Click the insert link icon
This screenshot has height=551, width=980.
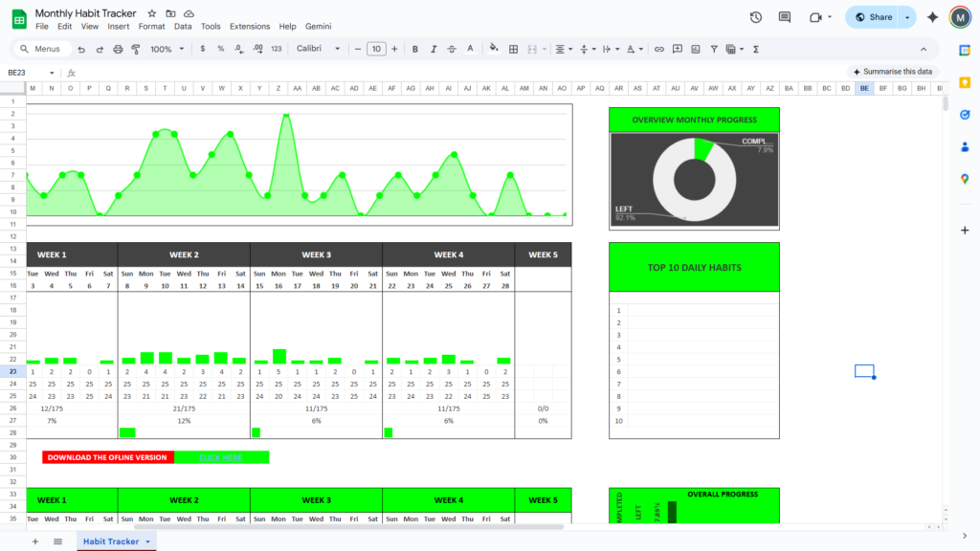click(x=658, y=49)
